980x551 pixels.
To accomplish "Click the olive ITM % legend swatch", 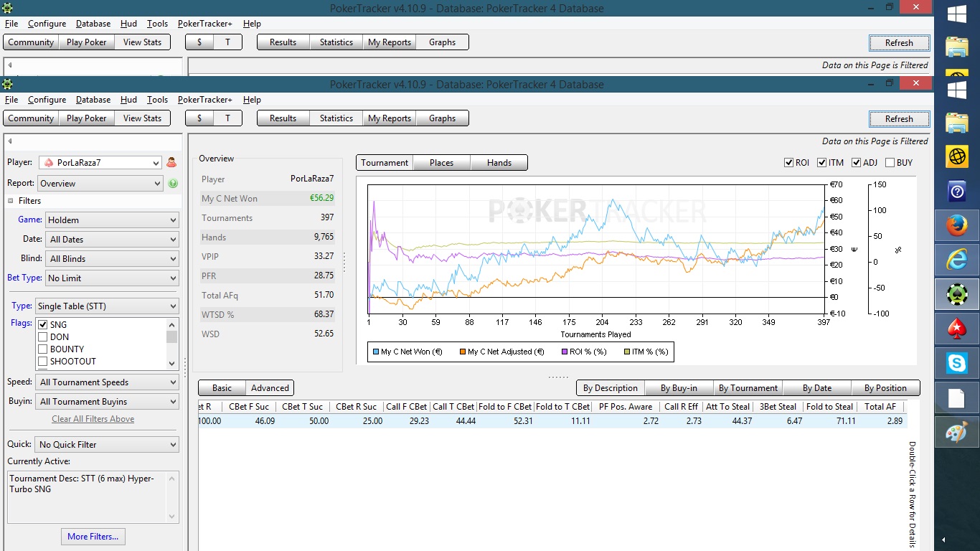I will [x=626, y=352].
